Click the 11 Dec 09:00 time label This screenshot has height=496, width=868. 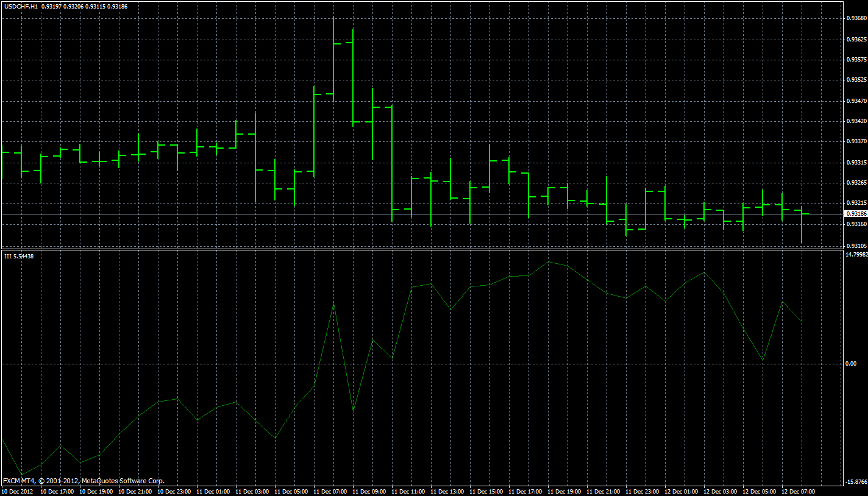point(371,491)
